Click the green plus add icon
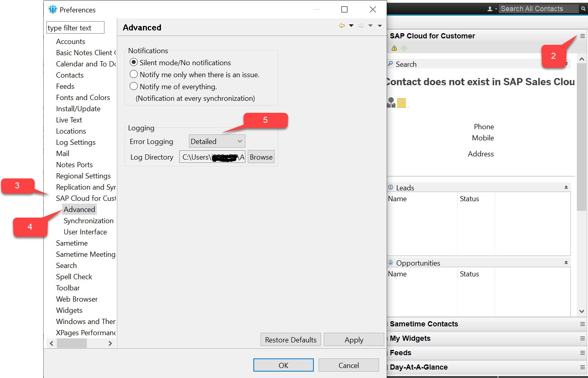Screen dimensions: 588x378 coord(404,48)
